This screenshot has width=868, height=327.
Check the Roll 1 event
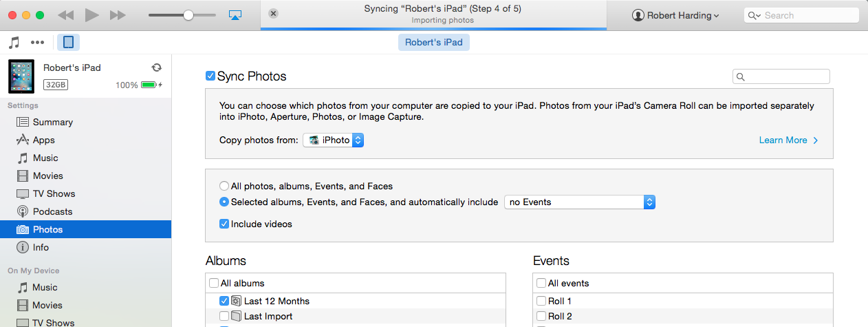(541, 301)
